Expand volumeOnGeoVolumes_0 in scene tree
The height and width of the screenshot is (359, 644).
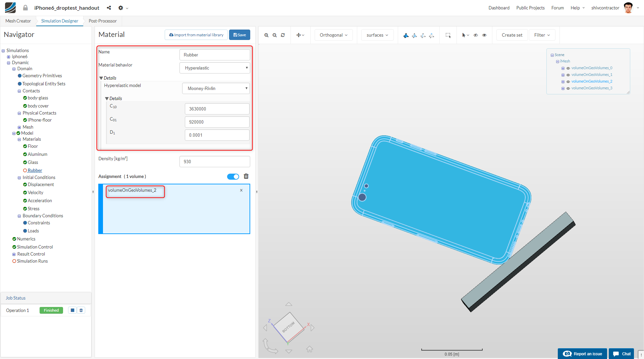tap(563, 68)
